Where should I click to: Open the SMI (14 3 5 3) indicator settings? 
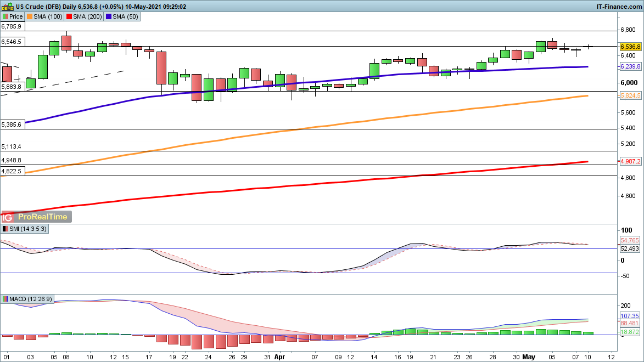pyautogui.click(x=27, y=229)
